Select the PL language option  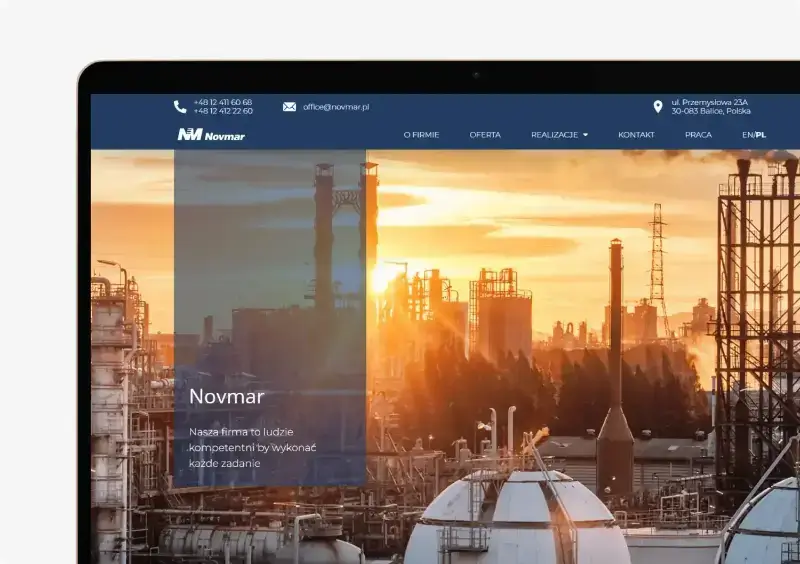761,135
